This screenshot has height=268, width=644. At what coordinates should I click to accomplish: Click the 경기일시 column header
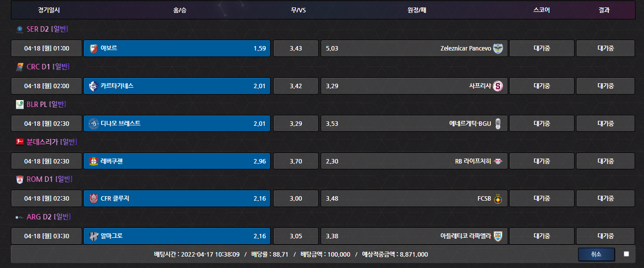pyautogui.click(x=49, y=10)
